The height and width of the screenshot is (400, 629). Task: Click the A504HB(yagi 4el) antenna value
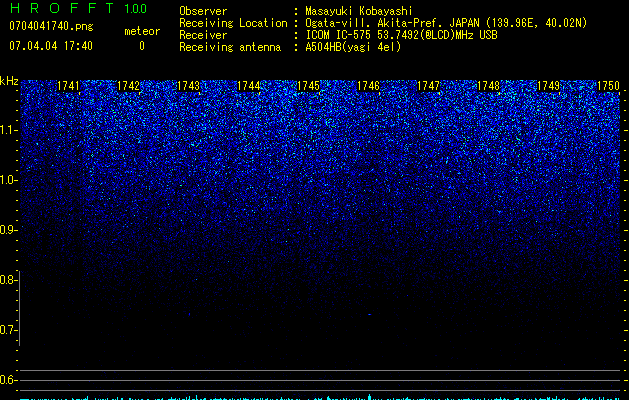click(x=353, y=47)
